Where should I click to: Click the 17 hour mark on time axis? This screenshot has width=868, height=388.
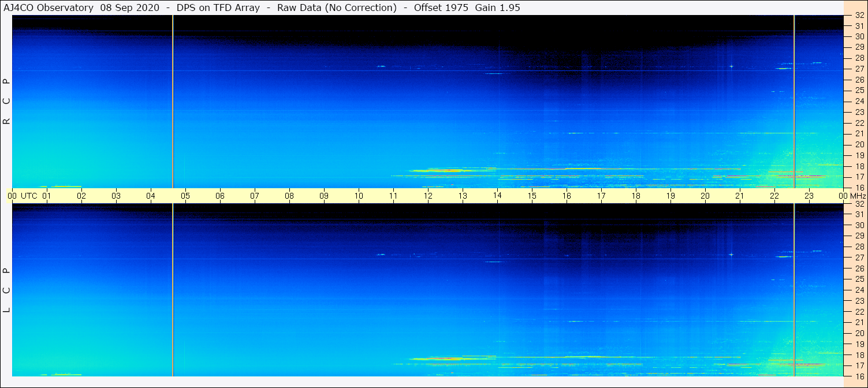coord(601,196)
